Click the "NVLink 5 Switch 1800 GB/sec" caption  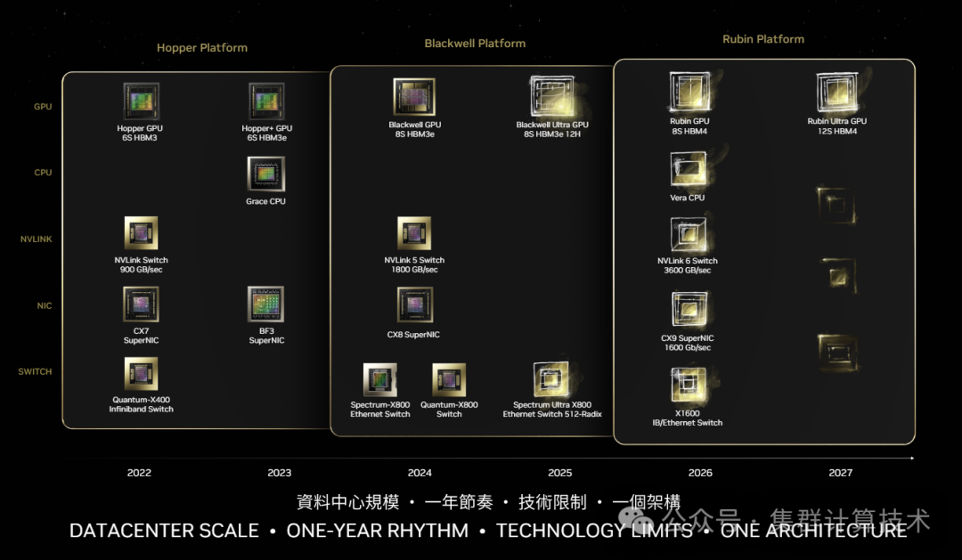tap(414, 265)
